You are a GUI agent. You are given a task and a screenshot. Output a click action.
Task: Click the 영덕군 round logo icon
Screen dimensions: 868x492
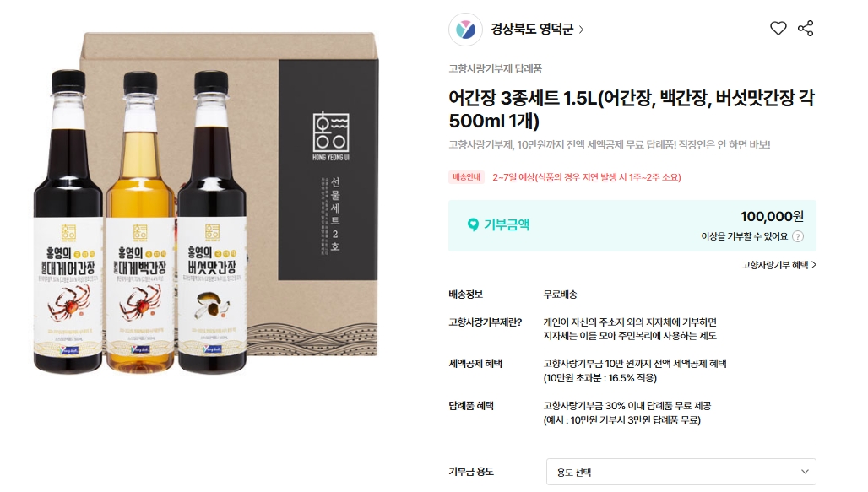[465, 30]
